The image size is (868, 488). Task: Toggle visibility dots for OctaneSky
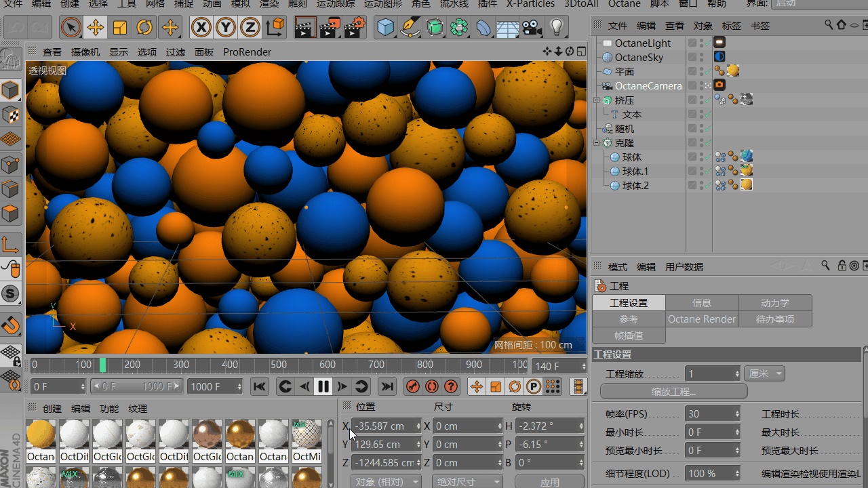pos(701,57)
